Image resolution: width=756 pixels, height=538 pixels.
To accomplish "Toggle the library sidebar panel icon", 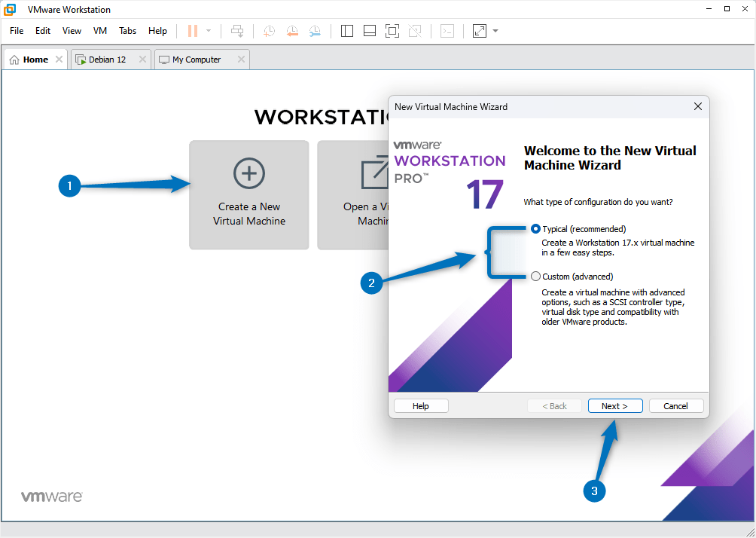I will coord(347,31).
